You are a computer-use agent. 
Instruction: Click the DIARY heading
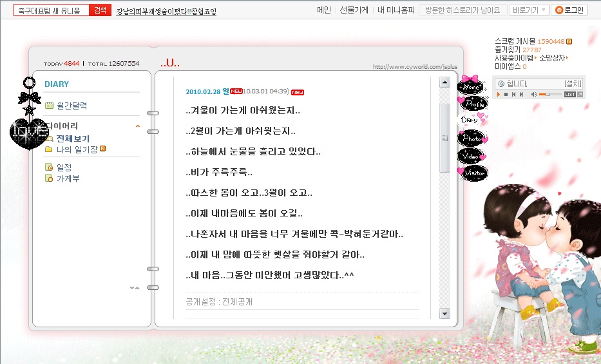57,84
